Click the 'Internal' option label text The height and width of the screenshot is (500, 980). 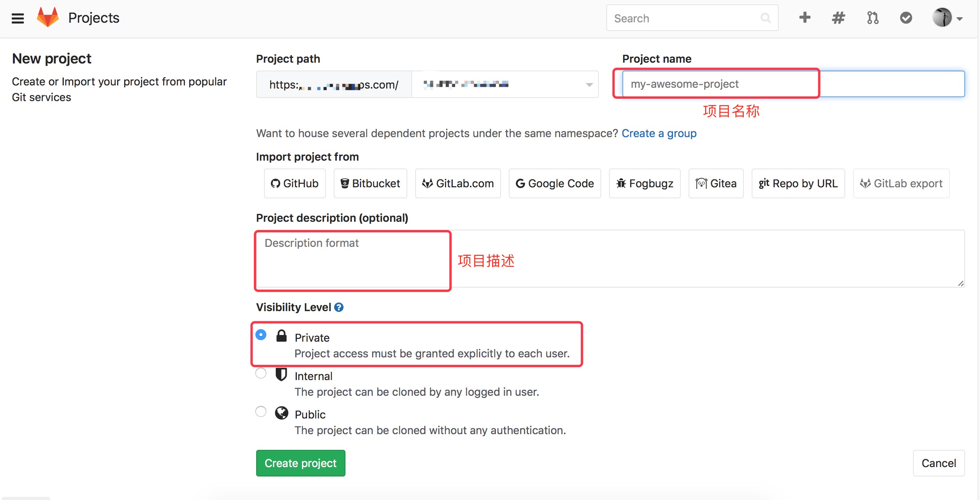point(313,376)
